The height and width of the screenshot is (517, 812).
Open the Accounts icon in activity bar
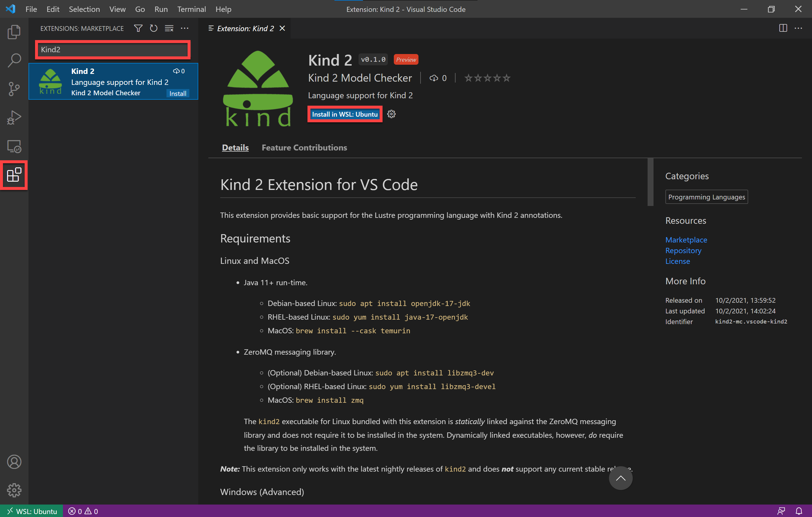tap(14, 462)
